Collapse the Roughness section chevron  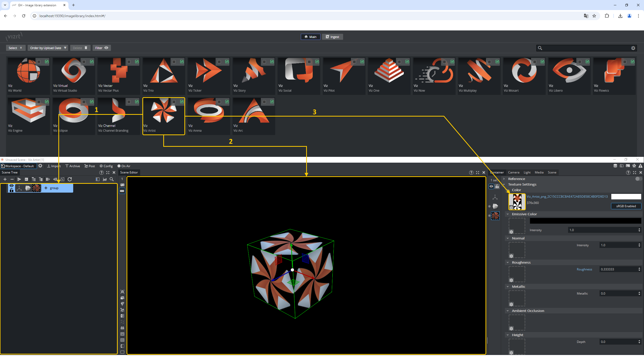click(508, 263)
